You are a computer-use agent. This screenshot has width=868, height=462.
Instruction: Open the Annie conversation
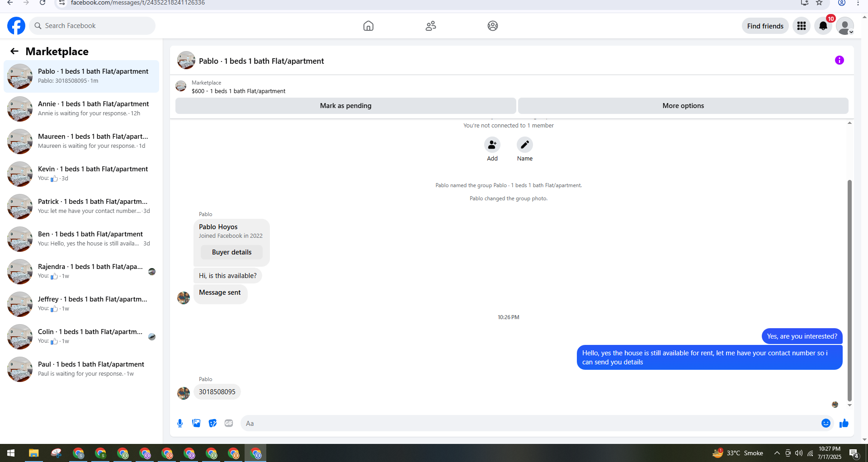pyautogui.click(x=81, y=109)
